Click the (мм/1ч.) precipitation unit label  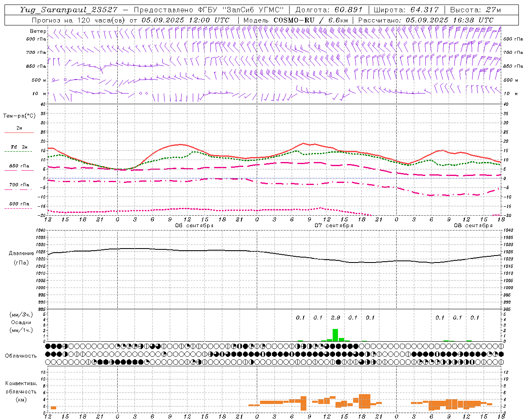[21, 331]
